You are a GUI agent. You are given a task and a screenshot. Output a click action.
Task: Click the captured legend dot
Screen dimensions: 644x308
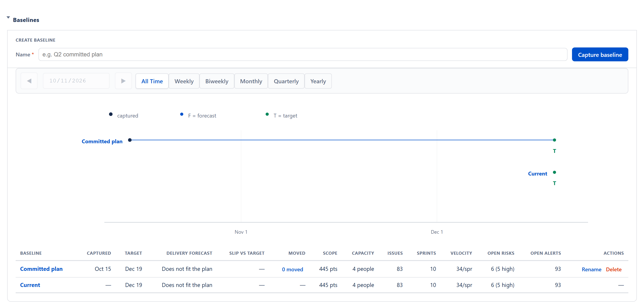pyautogui.click(x=111, y=114)
